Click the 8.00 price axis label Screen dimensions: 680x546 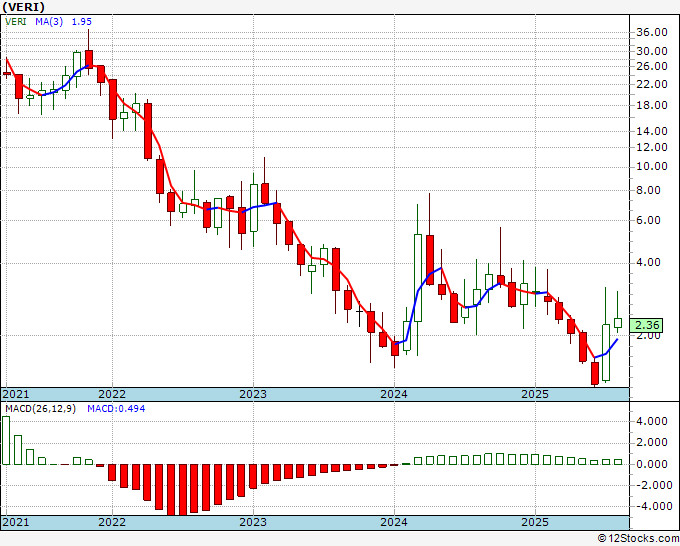click(x=648, y=190)
